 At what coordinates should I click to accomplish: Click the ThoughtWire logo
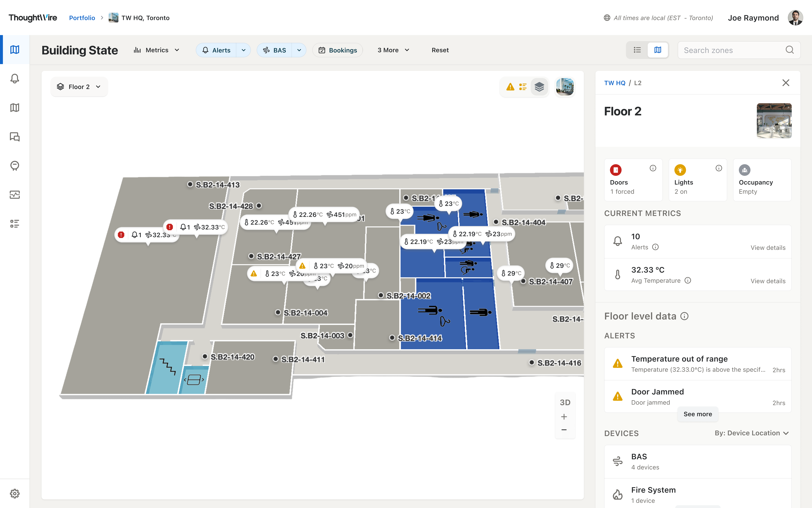pos(33,18)
